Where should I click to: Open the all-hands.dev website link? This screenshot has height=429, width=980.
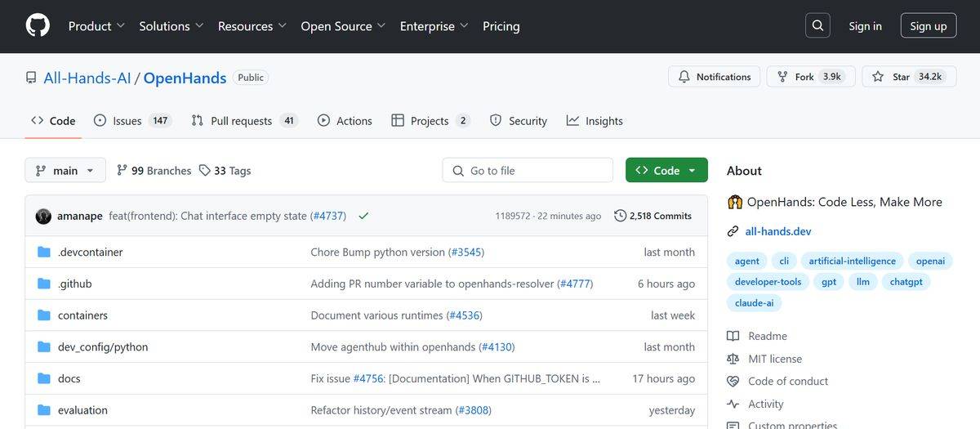click(x=778, y=231)
